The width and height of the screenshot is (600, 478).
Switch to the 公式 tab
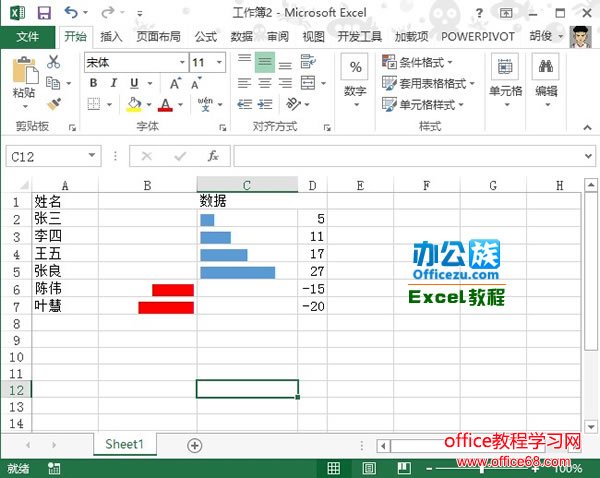206,37
